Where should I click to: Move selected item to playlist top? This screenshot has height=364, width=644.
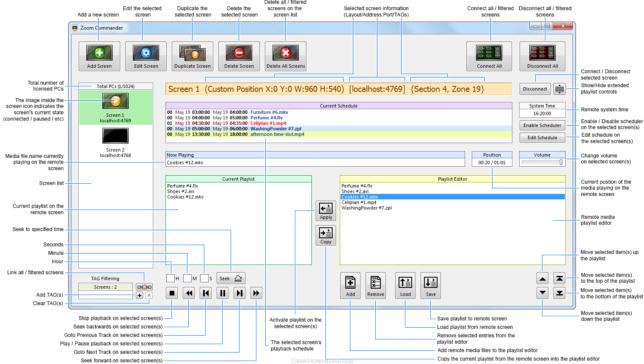[559, 279]
